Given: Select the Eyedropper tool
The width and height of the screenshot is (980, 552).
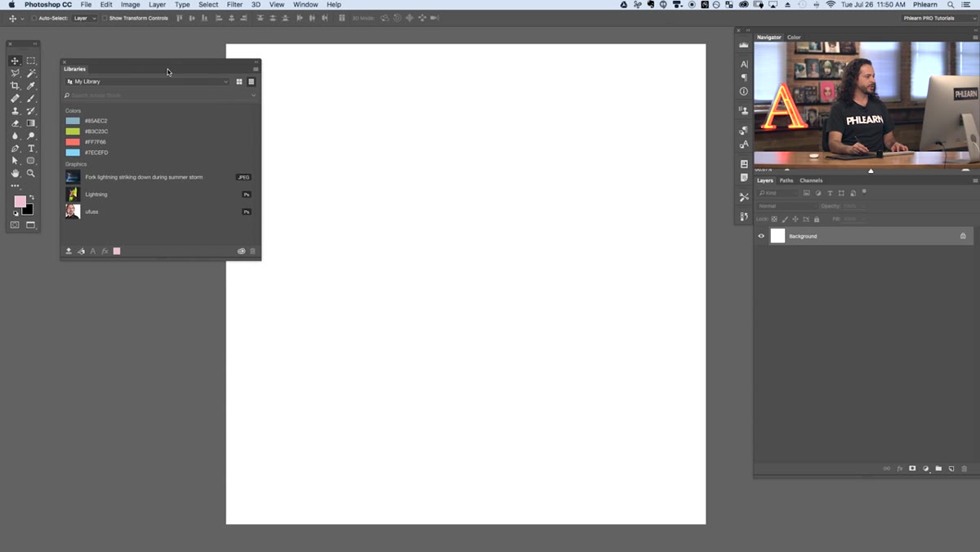Looking at the screenshot, I should tap(31, 86).
